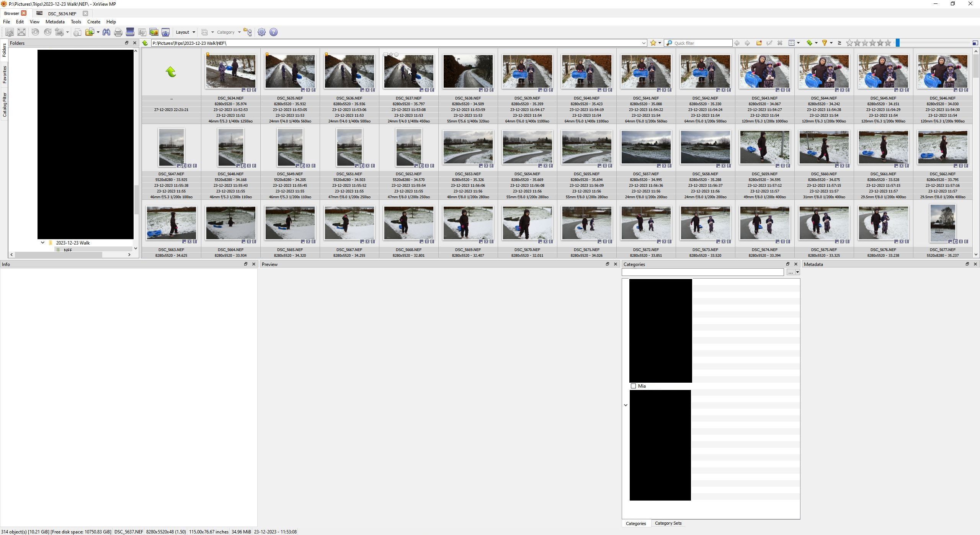Click the thumbnail size slider handle
Screen dimensions: 980x535
coord(897,43)
